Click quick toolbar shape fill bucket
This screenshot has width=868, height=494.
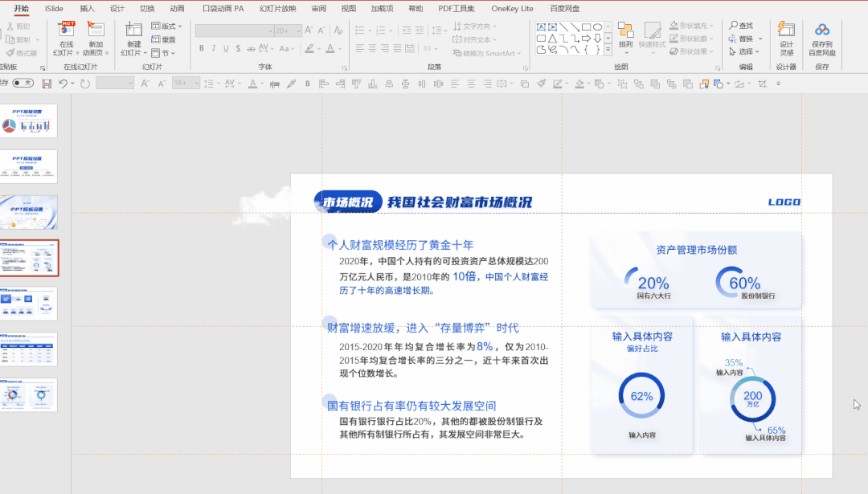pos(579,84)
